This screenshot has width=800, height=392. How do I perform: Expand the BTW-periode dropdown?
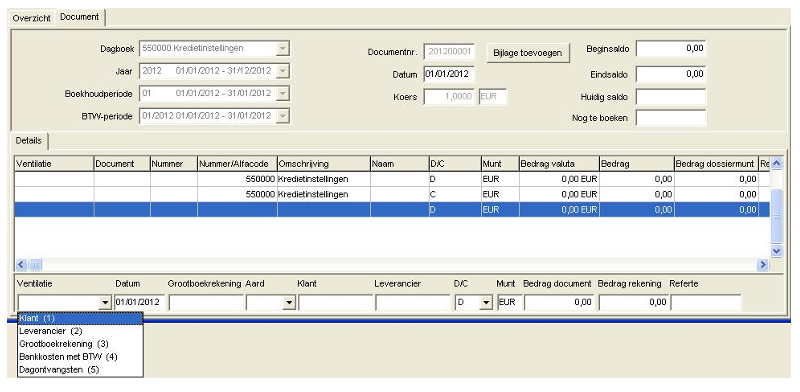point(283,116)
